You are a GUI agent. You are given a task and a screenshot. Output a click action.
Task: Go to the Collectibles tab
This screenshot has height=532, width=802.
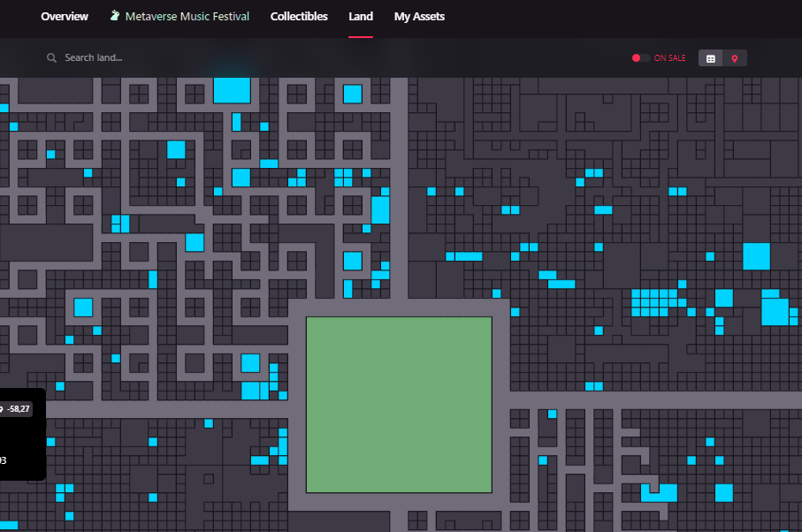click(299, 17)
